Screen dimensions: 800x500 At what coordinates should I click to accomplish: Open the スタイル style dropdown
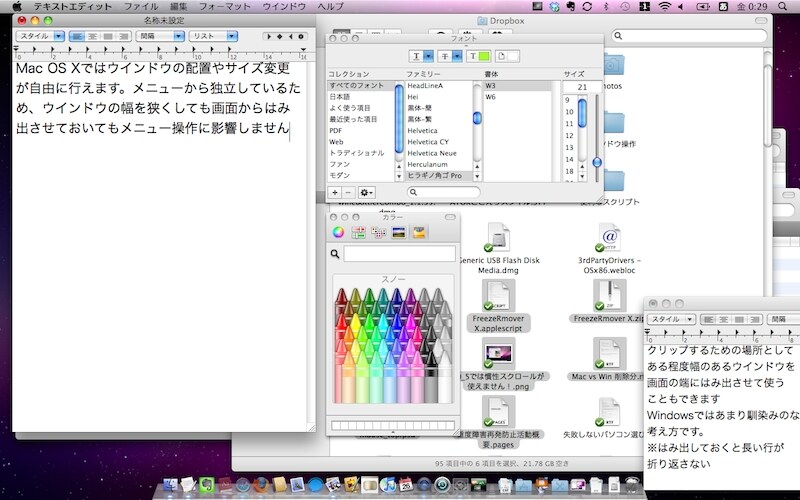pos(40,35)
